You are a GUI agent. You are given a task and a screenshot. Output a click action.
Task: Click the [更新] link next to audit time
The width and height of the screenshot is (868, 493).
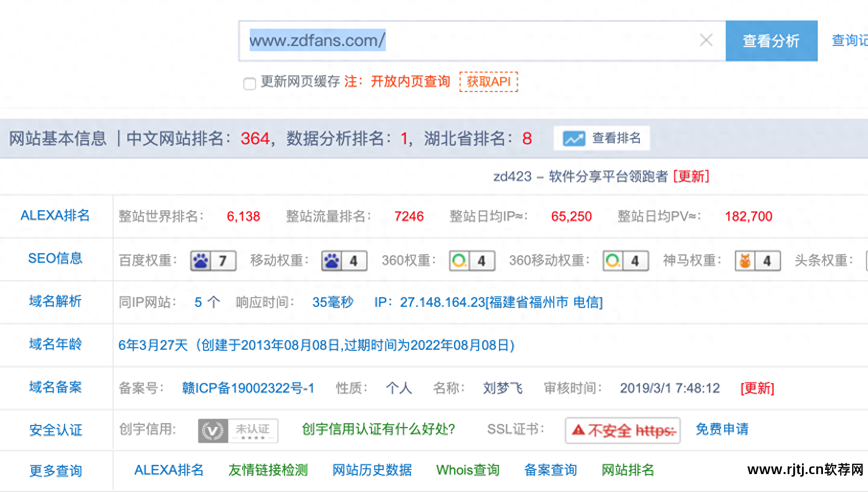click(x=757, y=388)
